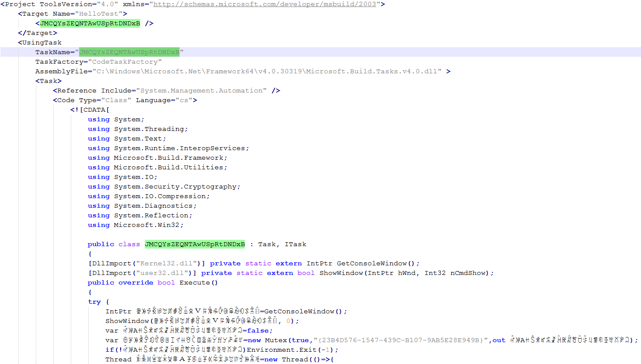Click the "using System.IO.Compression;" line
Screen dimensions: 641x364
(149, 196)
